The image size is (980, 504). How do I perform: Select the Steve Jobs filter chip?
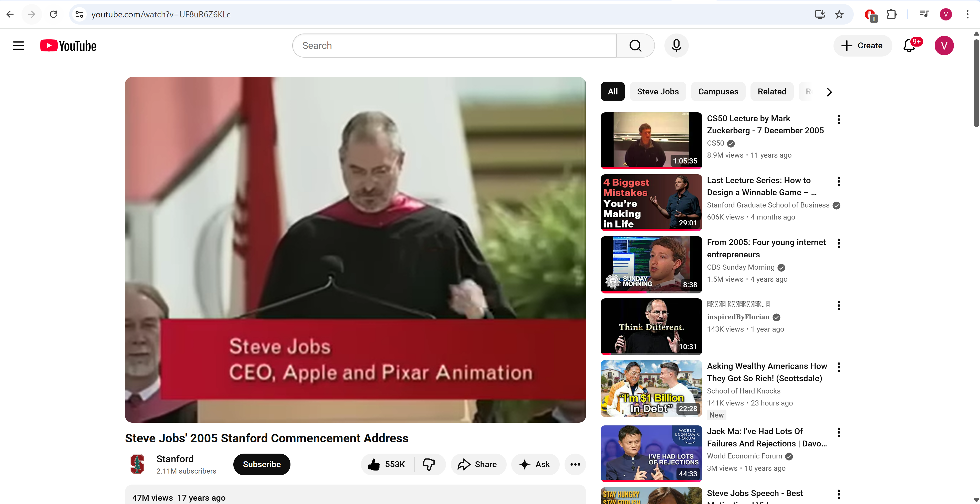(658, 92)
